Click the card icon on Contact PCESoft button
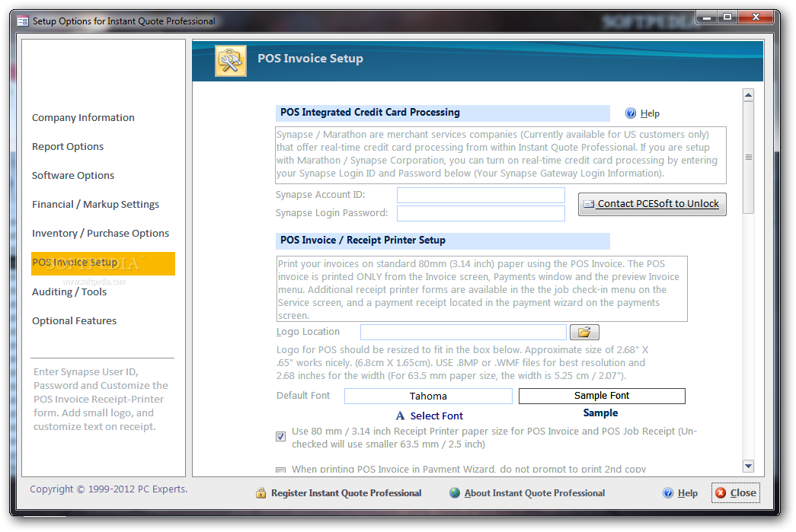 tap(589, 204)
